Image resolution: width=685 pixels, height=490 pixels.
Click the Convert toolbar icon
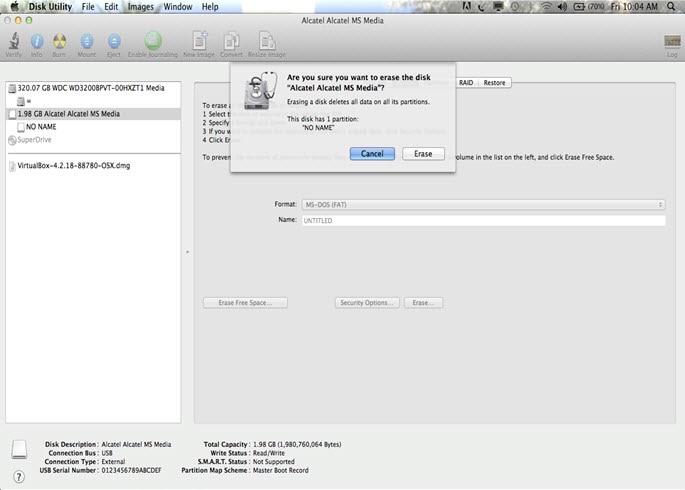pyautogui.click(x=231, y=41)
